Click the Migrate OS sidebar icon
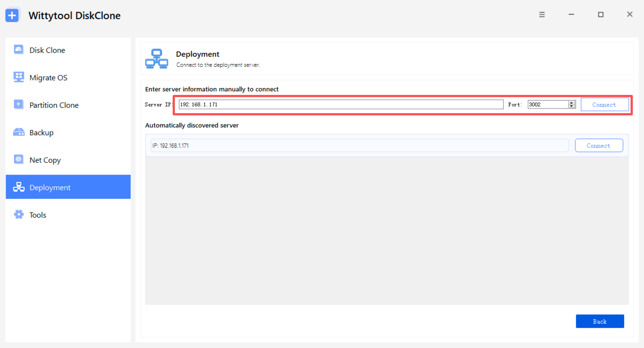644x348 pixels. click(19, 77)
